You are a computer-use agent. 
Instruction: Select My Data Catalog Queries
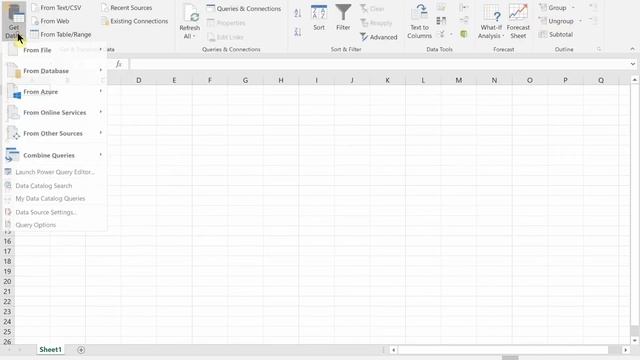[x=55, y=199]
